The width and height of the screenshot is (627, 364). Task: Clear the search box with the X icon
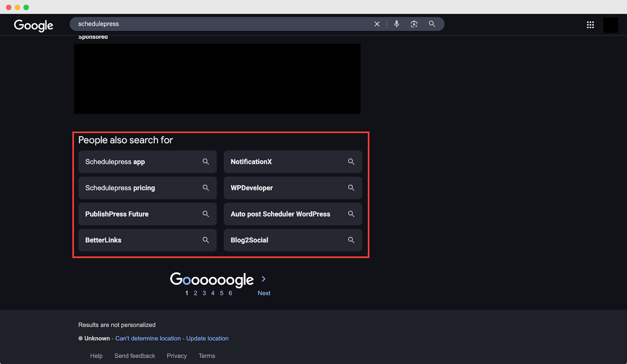pyautogui.click(x=377, y=24)
